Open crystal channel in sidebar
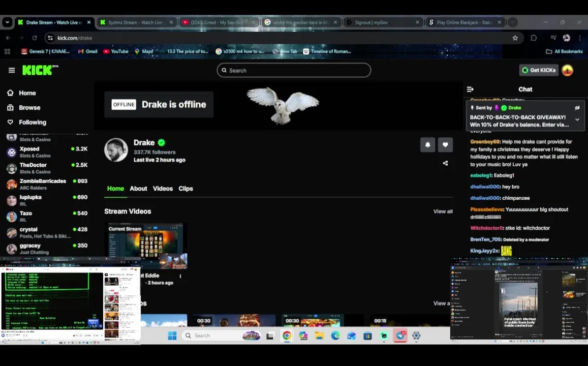The height and width of the screenshot is (366, 588). (47, 232)
